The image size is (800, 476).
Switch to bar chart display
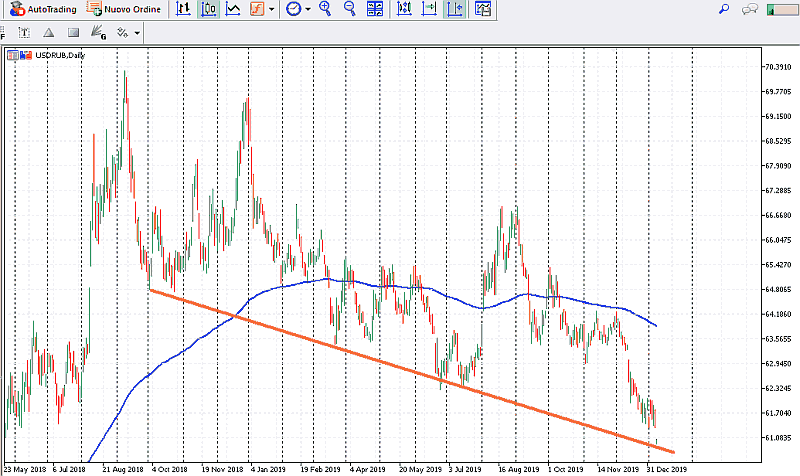185,9
